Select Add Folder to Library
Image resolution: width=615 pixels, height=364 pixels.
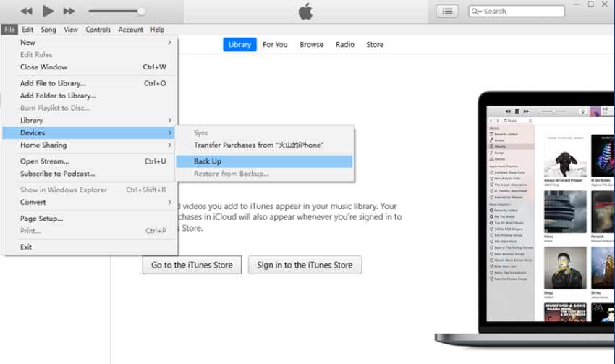click(x=90, y=96)
